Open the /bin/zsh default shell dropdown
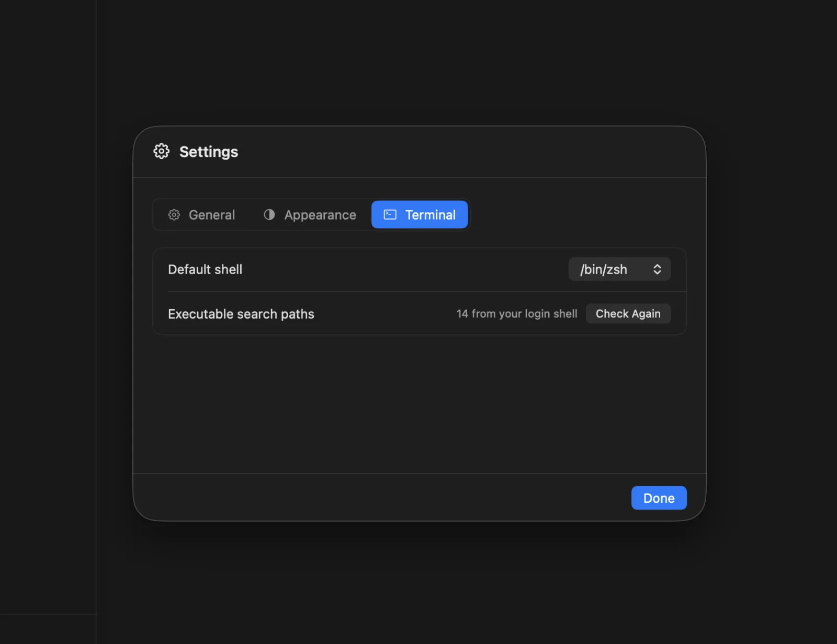Screen dimensions: 837x644 pos(619,269)
